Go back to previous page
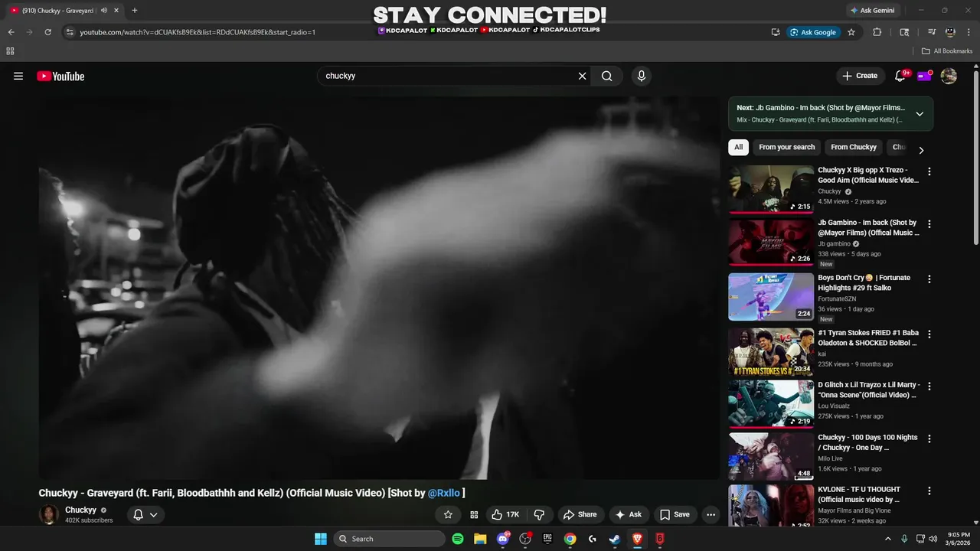Screen dimensions: 980x551 (x=11, y=32)
